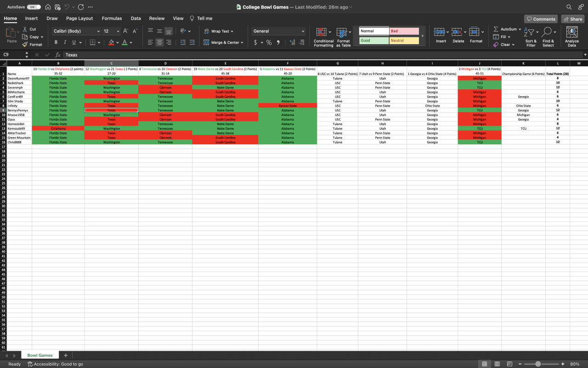588x368 pixels.
Task: Open the Home icon in title bar
Action: tap(48, 7)
